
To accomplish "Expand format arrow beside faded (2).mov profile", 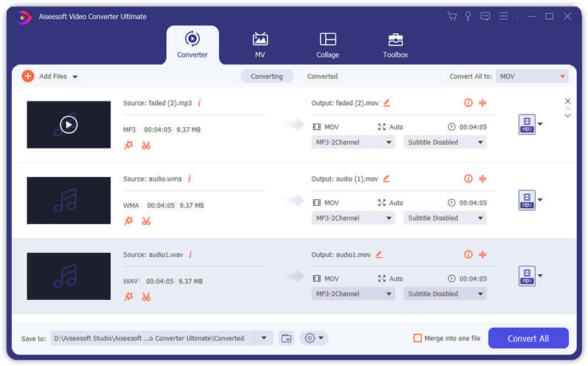I will point(540,124).
